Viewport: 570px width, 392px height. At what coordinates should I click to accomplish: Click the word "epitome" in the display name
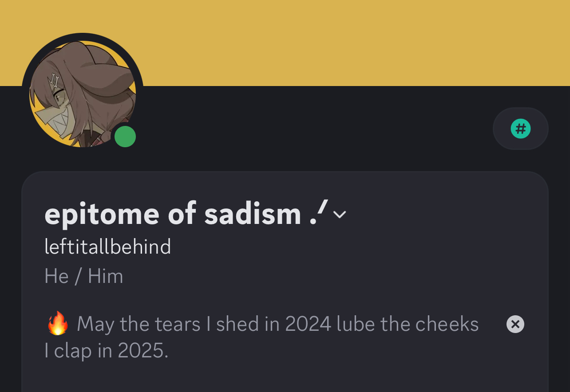[x=102, y=214]
